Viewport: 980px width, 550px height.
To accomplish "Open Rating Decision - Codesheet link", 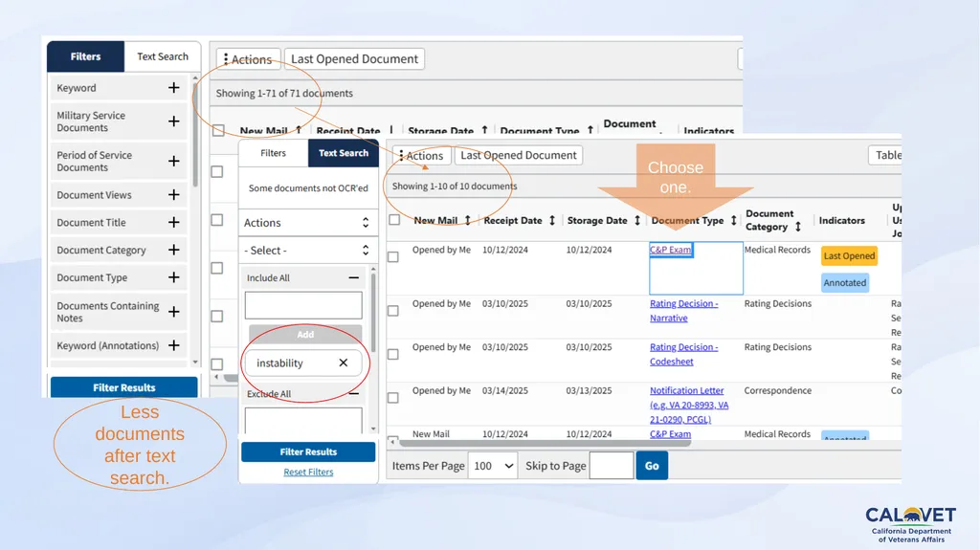I will 683,354.
